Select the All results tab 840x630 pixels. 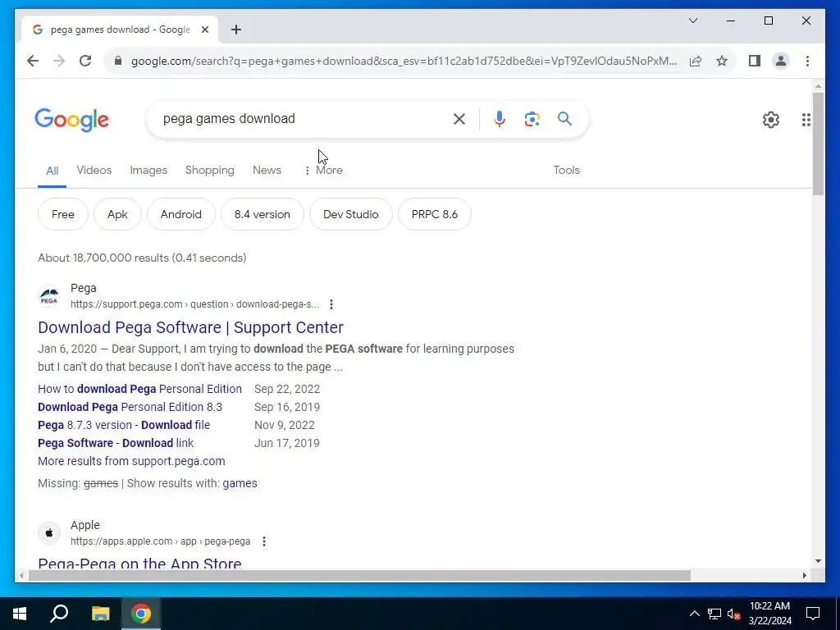[52, 171]
